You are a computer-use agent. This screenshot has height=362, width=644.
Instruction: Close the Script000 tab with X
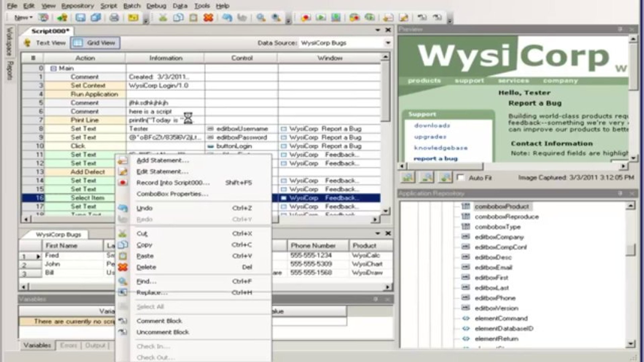(x=388, y=30)
